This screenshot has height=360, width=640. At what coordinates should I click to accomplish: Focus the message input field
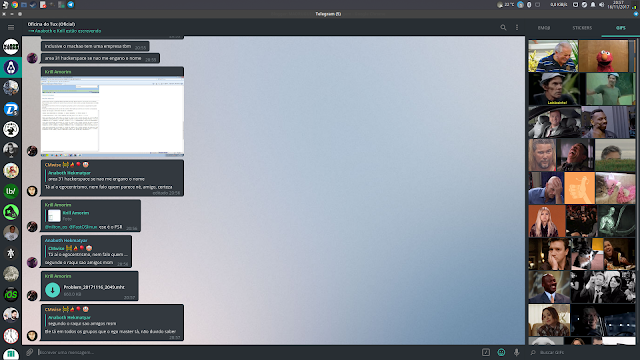click(257, 352)
